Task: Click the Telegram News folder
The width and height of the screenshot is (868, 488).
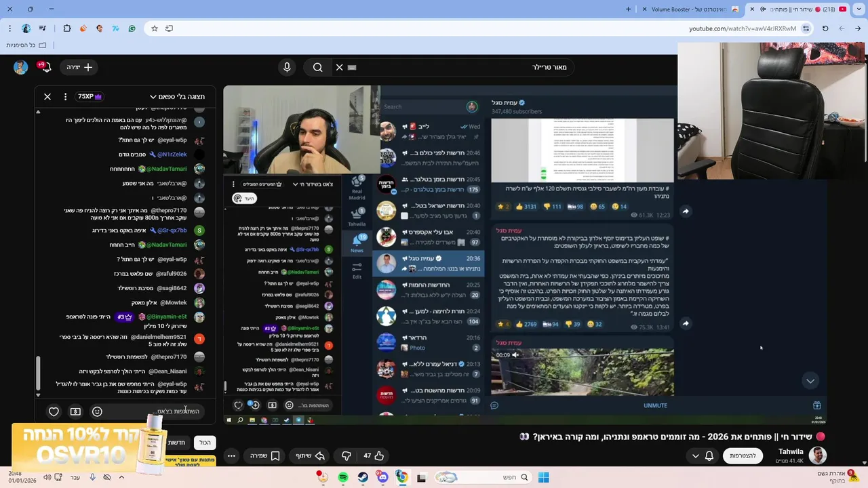Action: click(357, 243)
